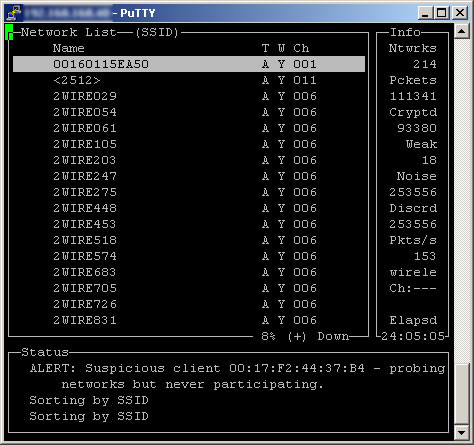This screenshot has width=474, height=445.
Task: Select the <2512> network entry
Action: coord(77,80)
